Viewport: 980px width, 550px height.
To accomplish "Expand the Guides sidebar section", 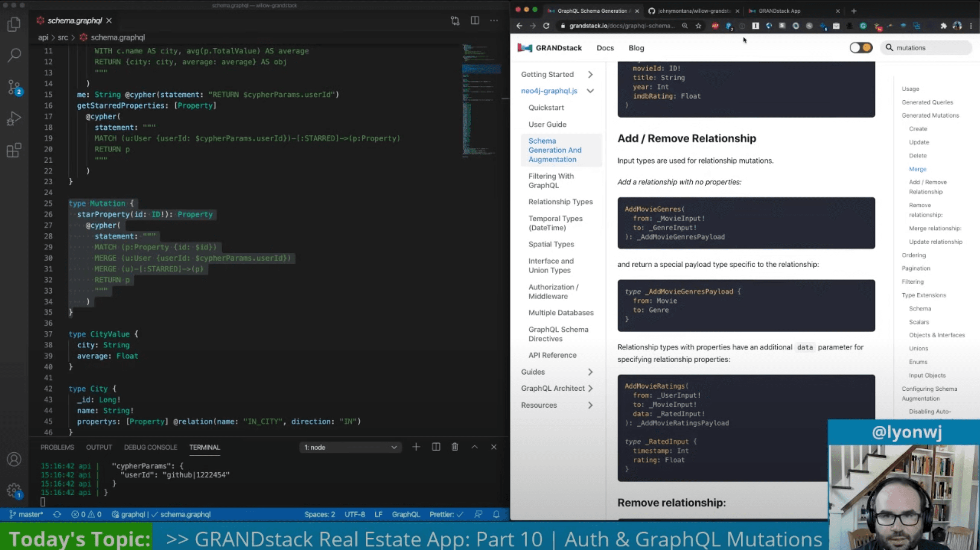I will (x=590, y=372).
